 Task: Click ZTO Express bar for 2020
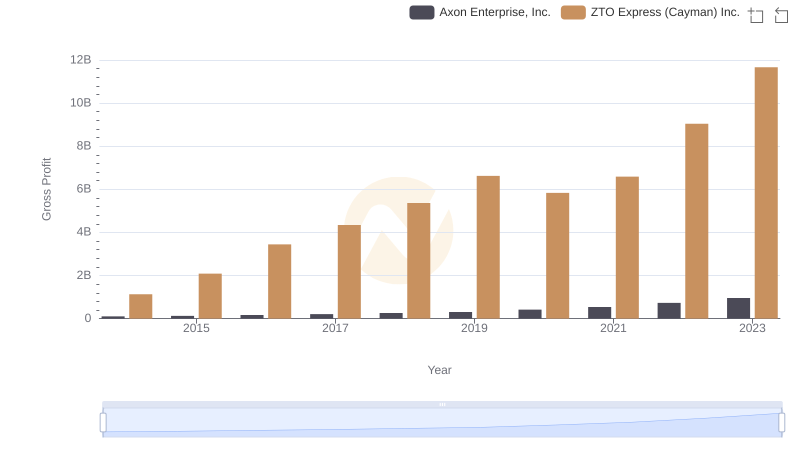(558, 255)
